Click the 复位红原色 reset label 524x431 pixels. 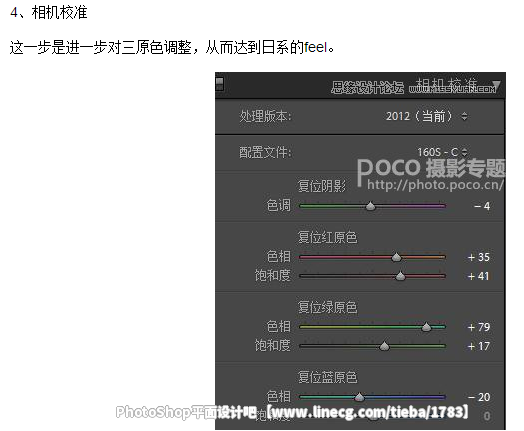coord(328,237)
